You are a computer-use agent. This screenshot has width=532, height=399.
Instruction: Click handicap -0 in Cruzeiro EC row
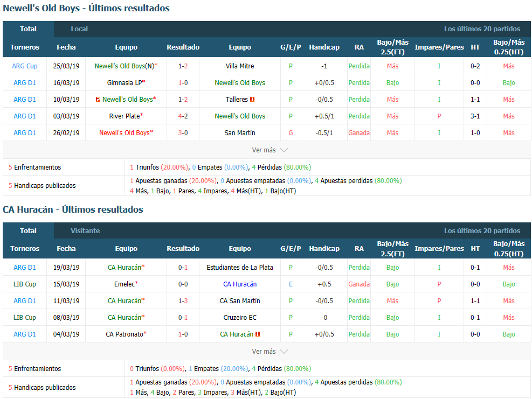point(324,318)
